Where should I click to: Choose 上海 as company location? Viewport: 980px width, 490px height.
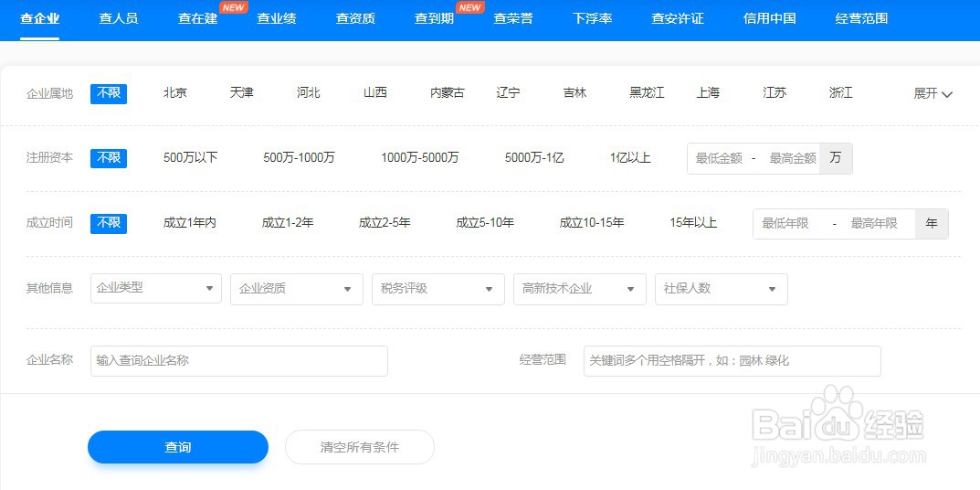708,93
